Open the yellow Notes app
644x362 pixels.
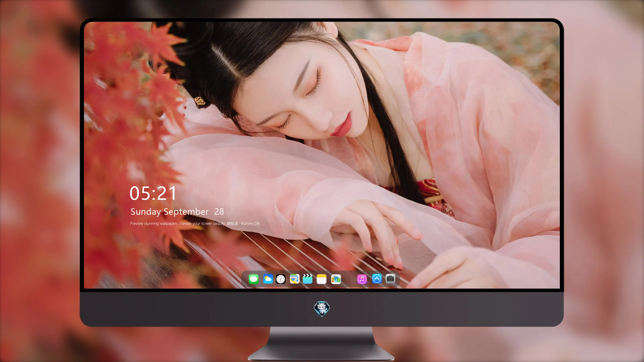click(x=321, y=279)
